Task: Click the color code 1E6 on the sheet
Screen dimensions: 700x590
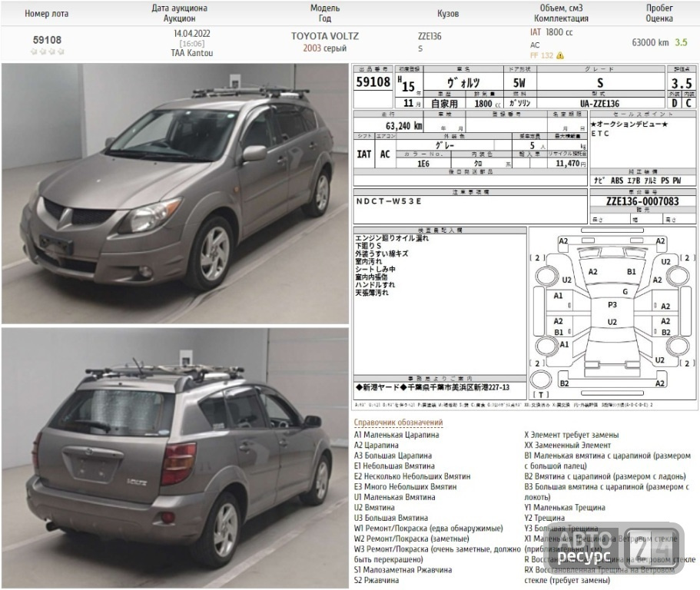Action: point(423,164)
